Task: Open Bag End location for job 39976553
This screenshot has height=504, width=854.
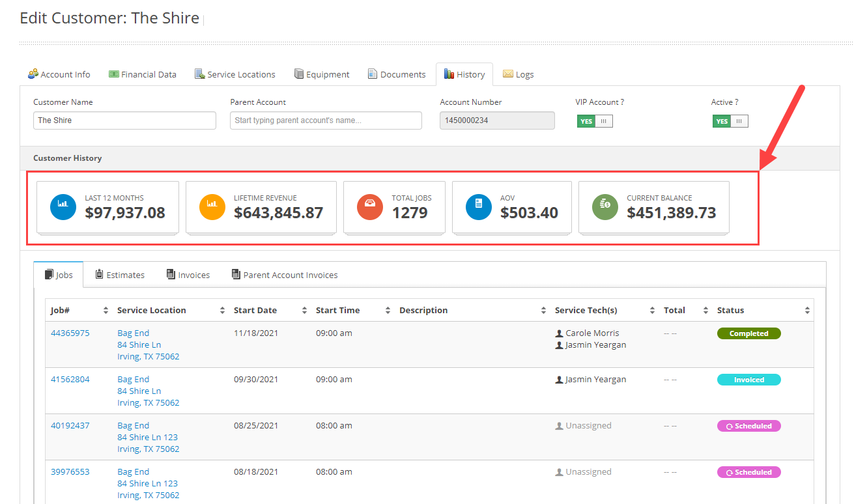Action: click(x=134, y=472)
